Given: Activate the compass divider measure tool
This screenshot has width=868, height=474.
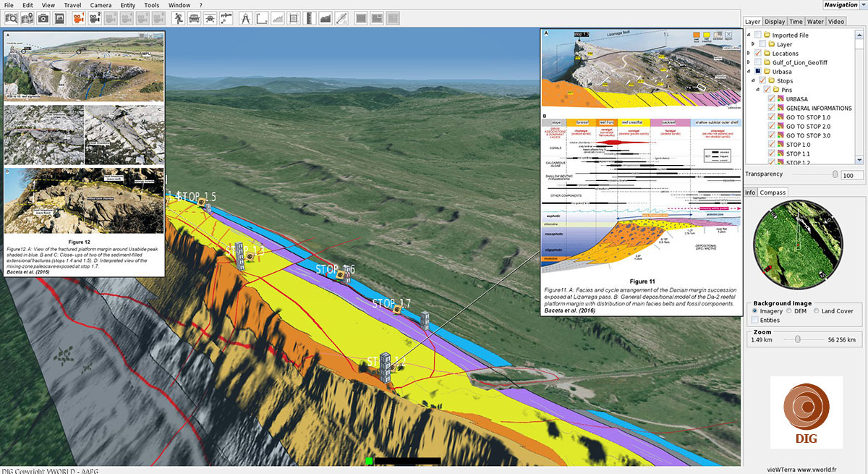Looking at the screenshot, I should click(244, 18).
